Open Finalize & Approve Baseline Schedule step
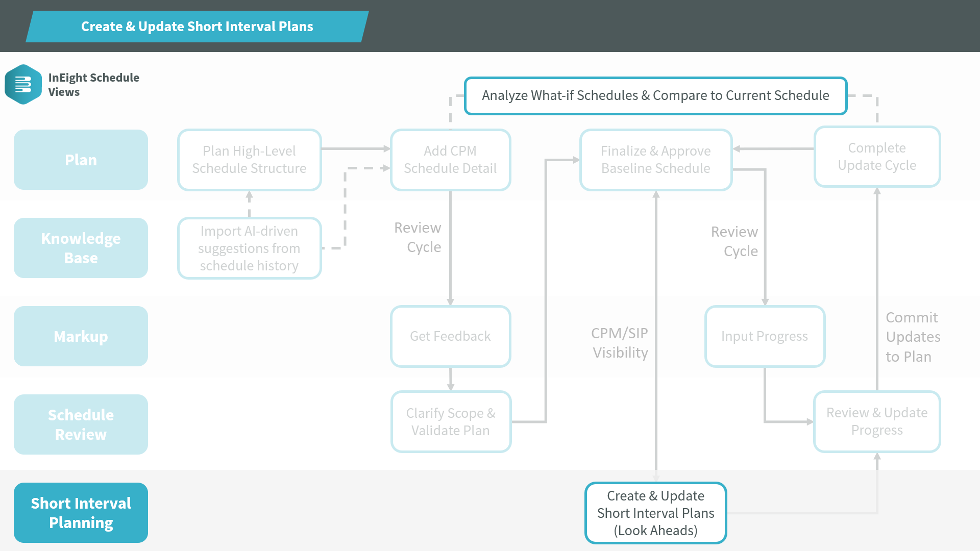Image resolution: width=980 pixels, height=551 pixels. tap(655, 160)
